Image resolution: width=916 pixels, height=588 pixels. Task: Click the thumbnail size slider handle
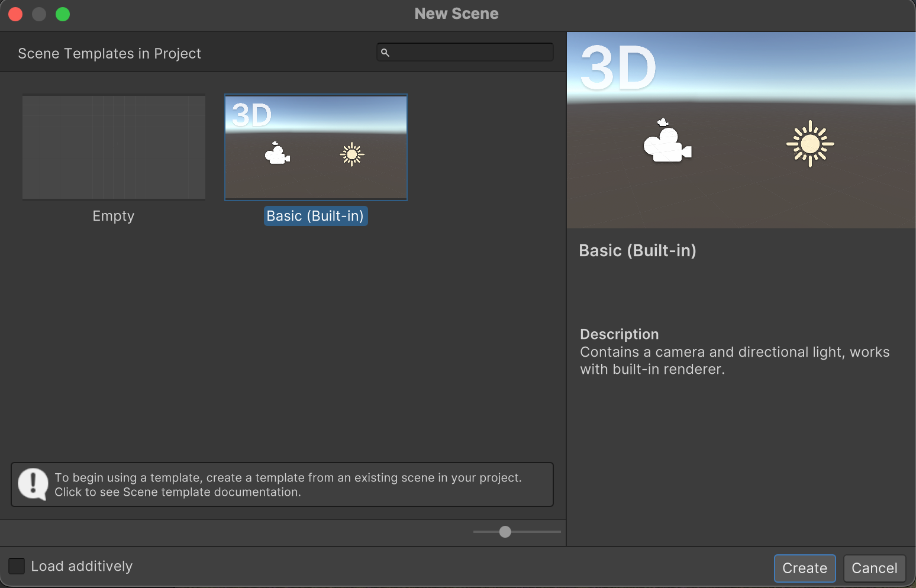(x=505, y=532)
